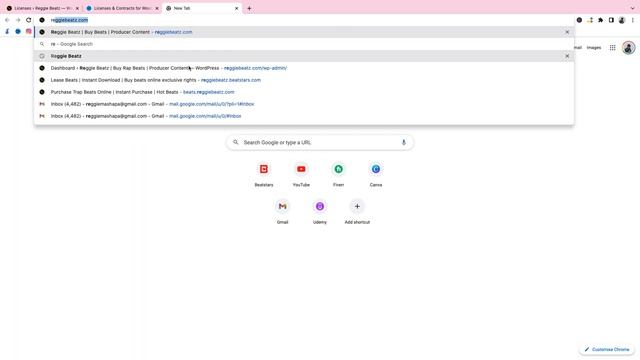Open Gmail inbox suggestion ending u/0/#inbox

click(304, 116)
